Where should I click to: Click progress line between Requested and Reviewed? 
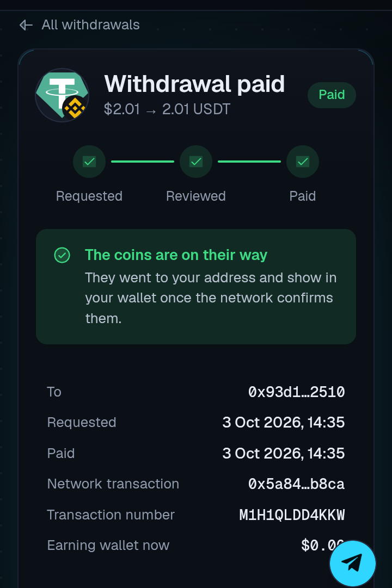143,162
